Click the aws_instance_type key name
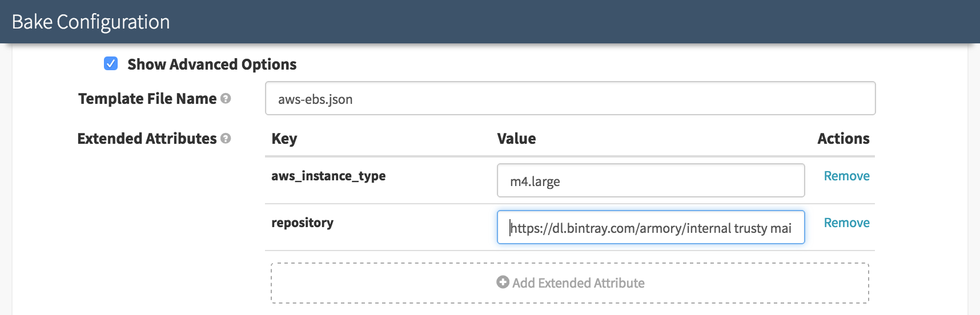980x315 pixels. [328, 176]
